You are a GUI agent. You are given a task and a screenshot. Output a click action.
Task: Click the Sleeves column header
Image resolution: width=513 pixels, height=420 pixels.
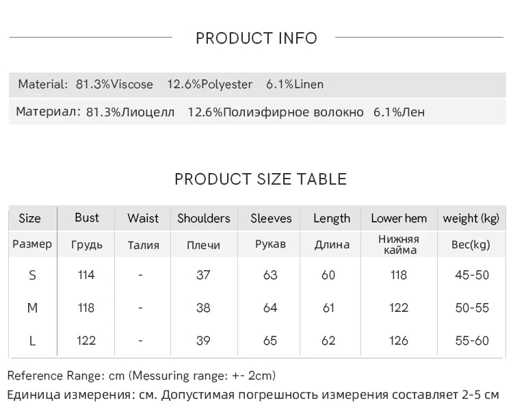[271, 218]
